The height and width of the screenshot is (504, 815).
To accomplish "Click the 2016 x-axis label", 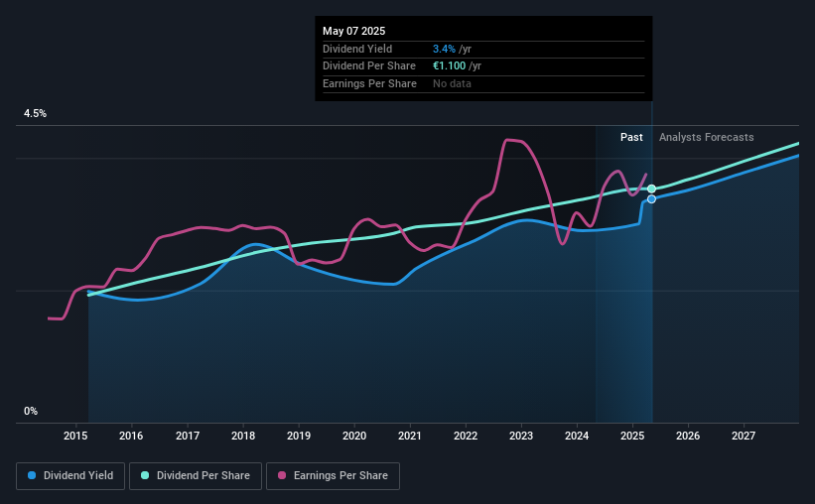I will pos(131,436).
